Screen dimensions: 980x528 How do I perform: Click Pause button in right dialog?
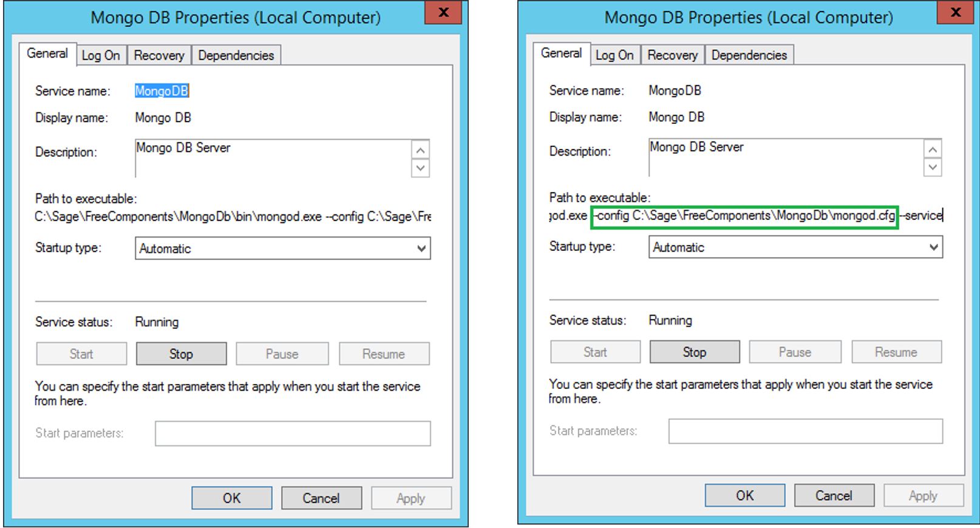point(795,352)
